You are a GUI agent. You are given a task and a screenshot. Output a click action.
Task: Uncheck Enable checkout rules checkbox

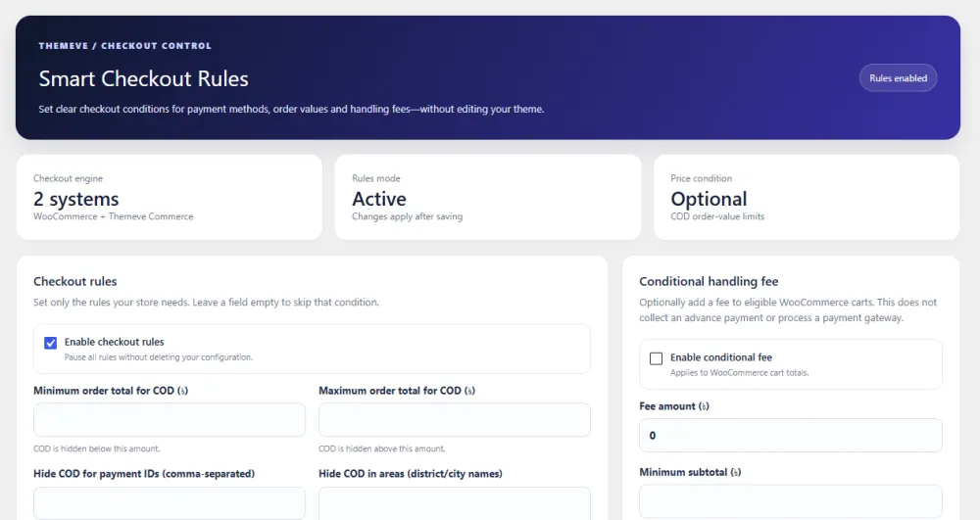point(51,343)
